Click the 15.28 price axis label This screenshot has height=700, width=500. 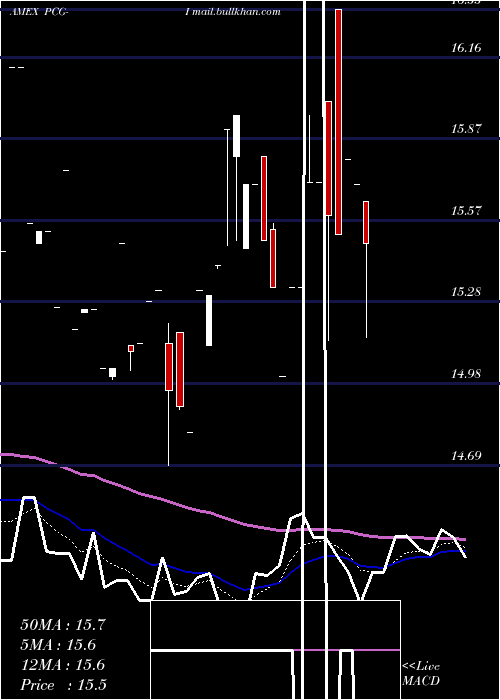466,292
